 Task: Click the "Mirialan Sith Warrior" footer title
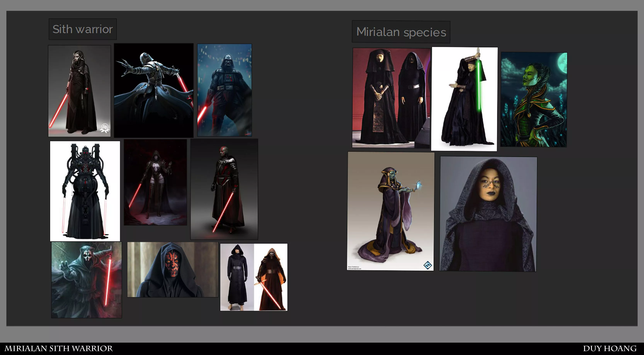[x=59, y=348]
